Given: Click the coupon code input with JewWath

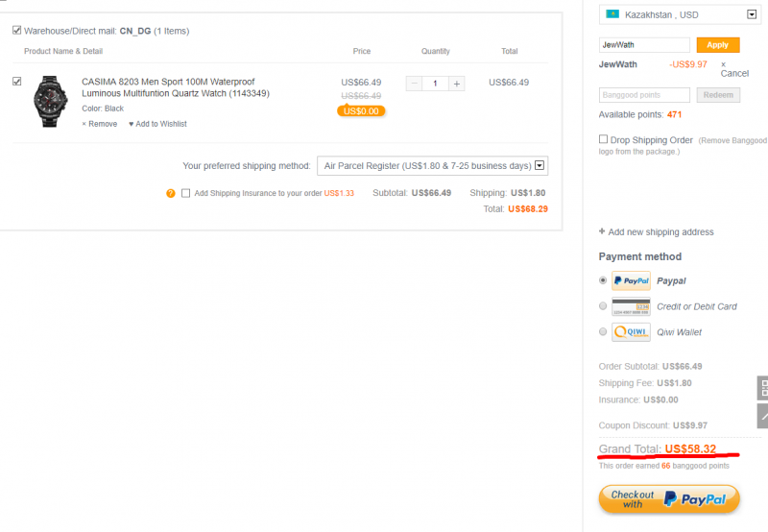Looking at the screenshot, I should (x=644, y=45).
